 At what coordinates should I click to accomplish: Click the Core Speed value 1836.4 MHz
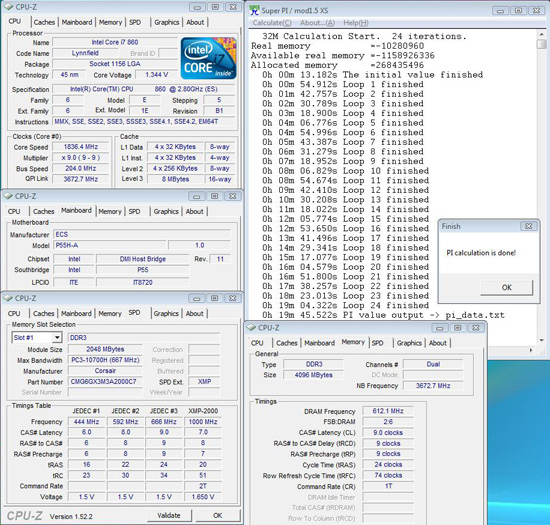click(81, 147)
